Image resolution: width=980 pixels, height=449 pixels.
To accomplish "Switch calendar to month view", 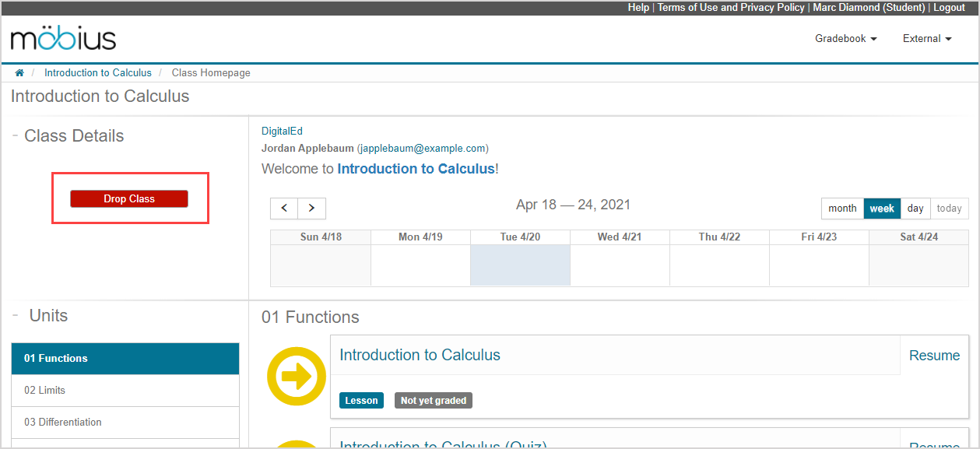I will tap(842, 209).
